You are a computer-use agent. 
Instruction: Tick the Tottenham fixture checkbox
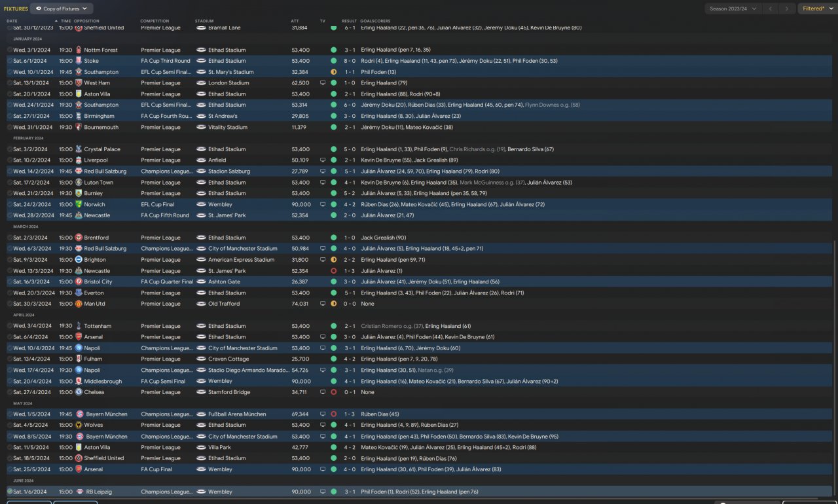tap(10, 326)
